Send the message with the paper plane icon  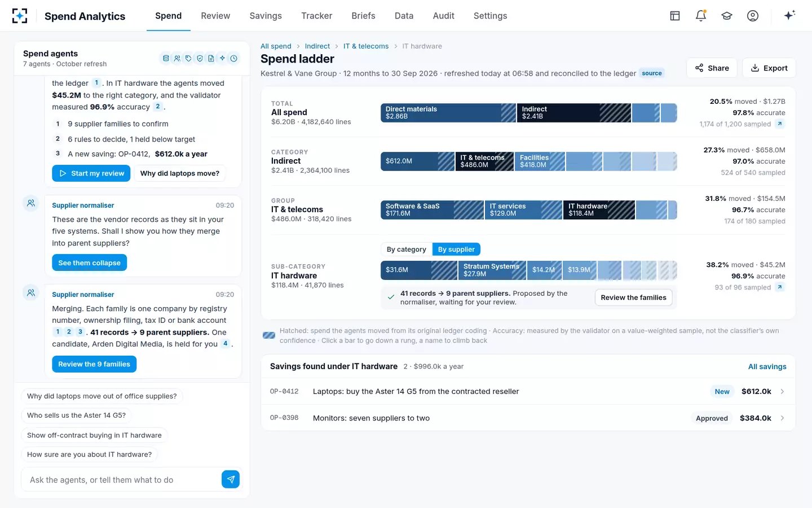(x=231, y=479)
